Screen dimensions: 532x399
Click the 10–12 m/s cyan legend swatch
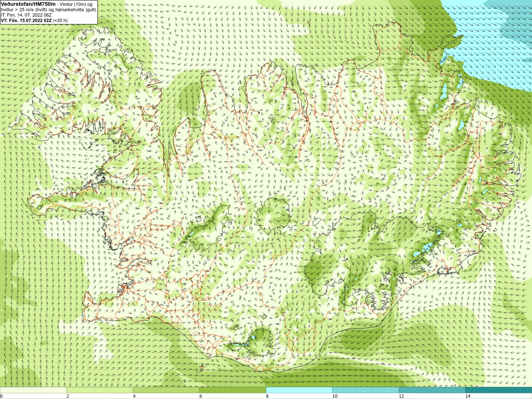[366, 390]
